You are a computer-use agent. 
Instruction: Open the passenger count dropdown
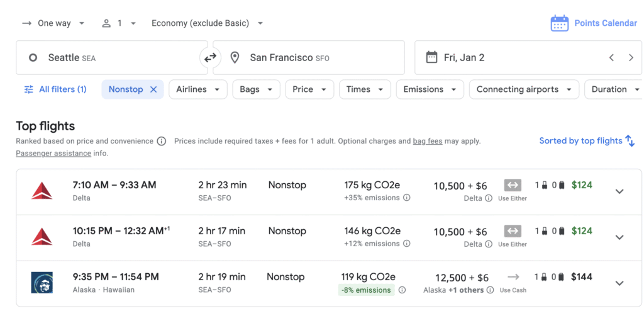point(119,23)
